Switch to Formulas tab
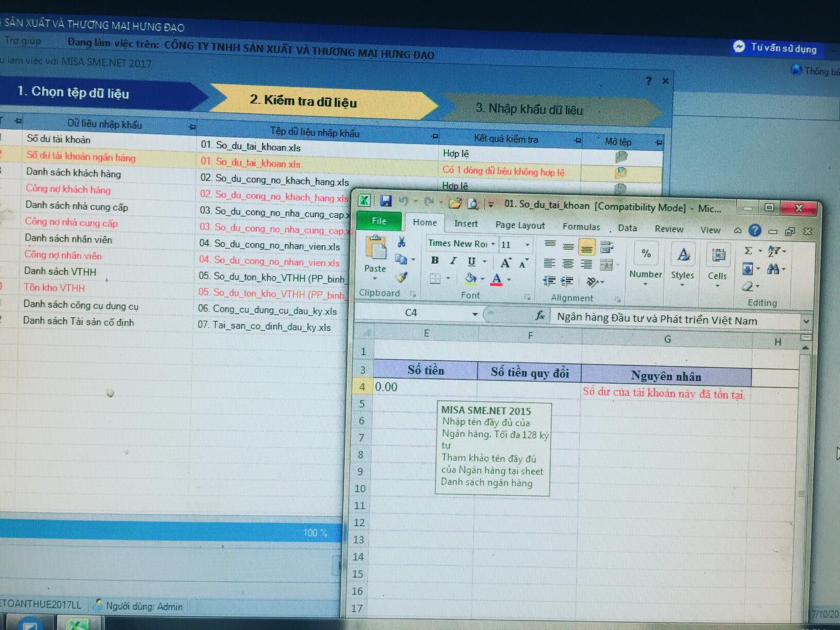 point(581,227)
